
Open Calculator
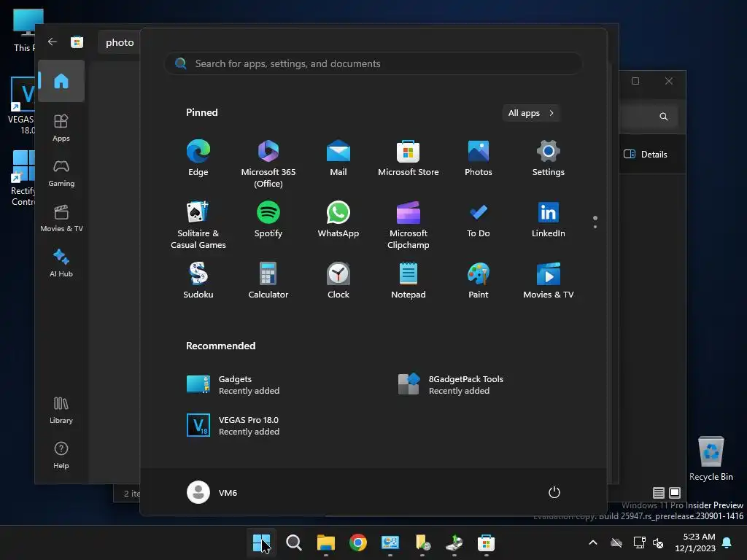point(268,281)
